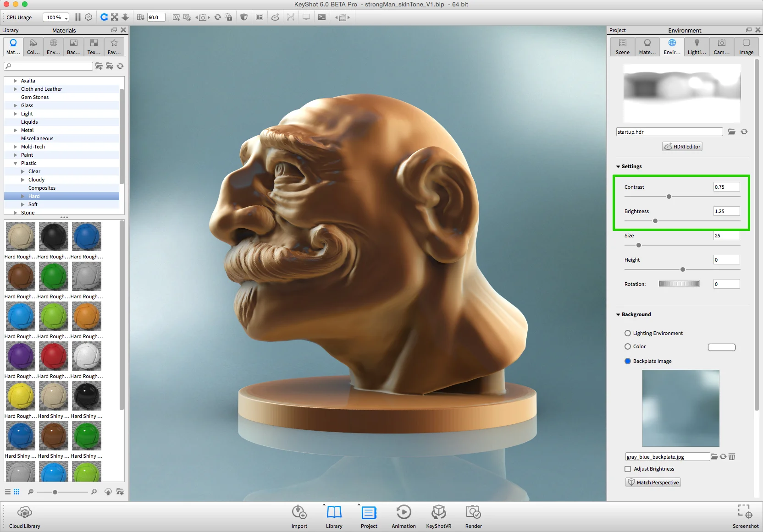This screenshot has width=763, height=532.
Task: Click the Import button
Action: click(299, 517)
